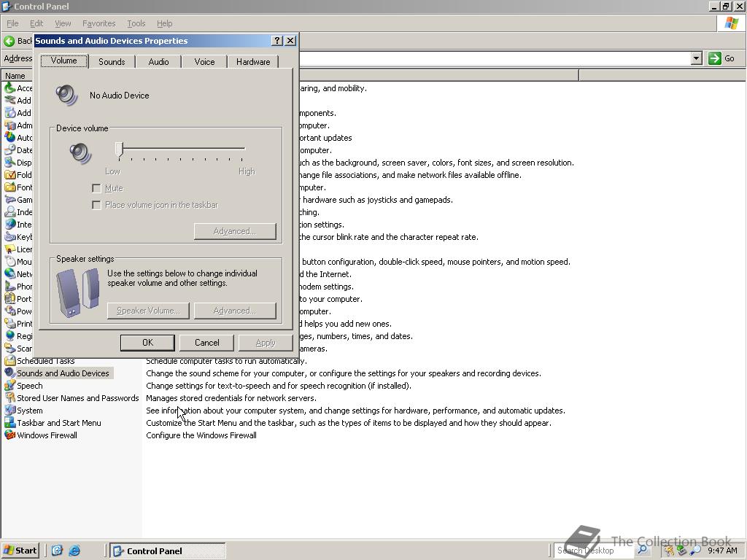The height and width of the screenshot is (560, 747).
Task: Select the Display icon
Action: click(10, 163)
